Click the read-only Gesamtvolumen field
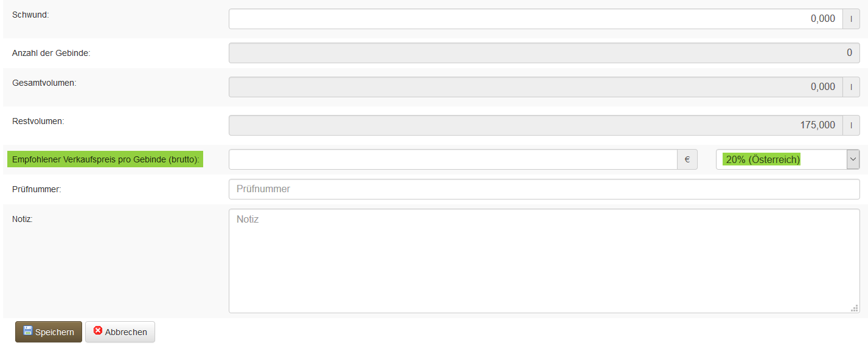Viewport: 868px width, 354px height. [535, 87]
